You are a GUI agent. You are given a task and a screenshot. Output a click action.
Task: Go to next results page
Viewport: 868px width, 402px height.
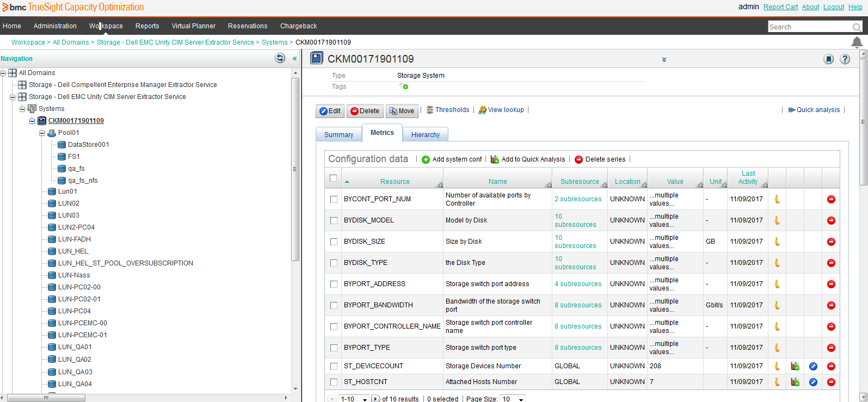pyautogui.click(x=375, y=399)
